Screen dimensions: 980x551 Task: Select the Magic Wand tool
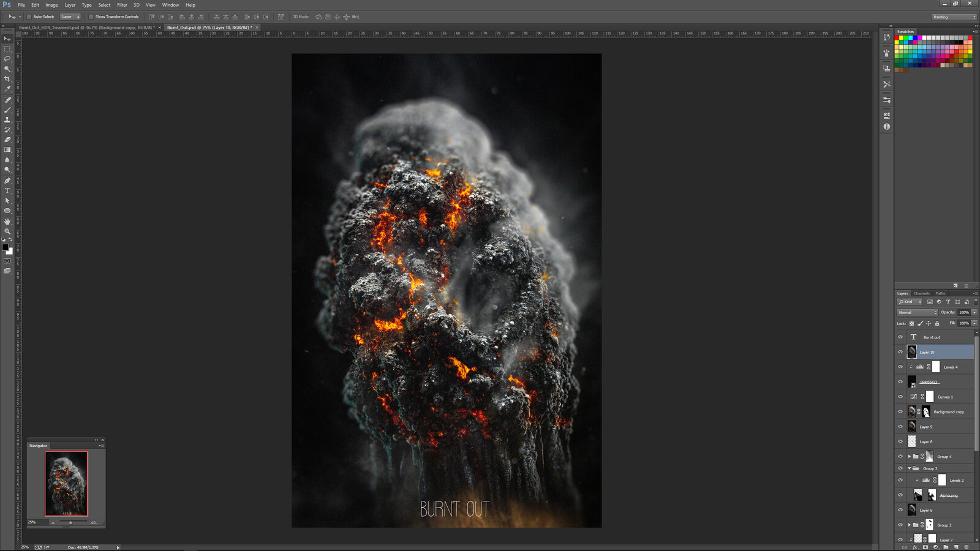click(x=7, y=69)
